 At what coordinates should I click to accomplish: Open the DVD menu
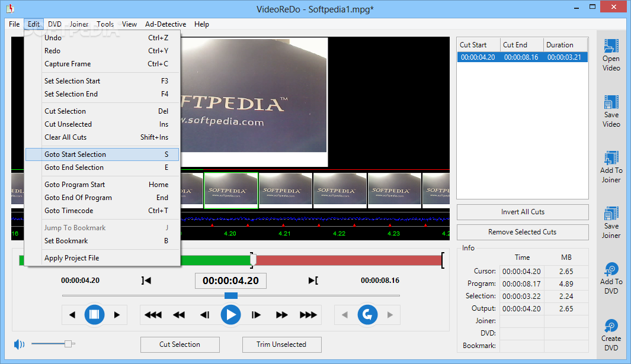click(55, 24)
